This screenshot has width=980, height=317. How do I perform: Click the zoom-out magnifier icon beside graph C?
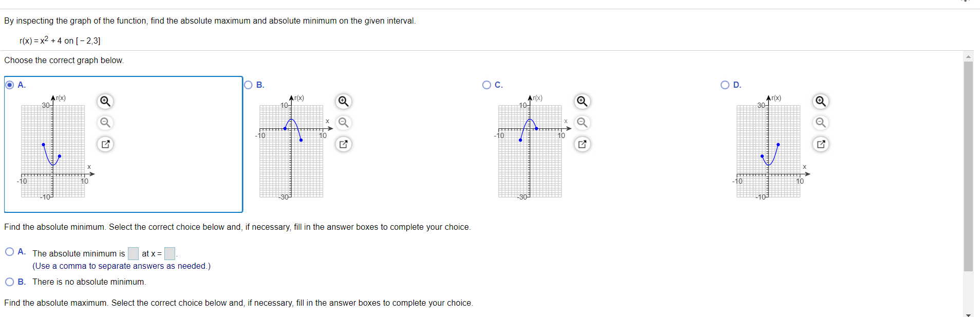click(581, 123)
